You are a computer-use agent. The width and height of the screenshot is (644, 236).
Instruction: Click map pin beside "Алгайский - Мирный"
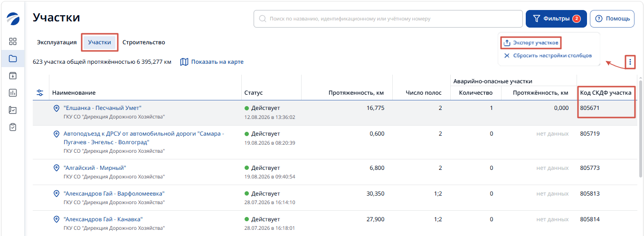click(56, 168)
